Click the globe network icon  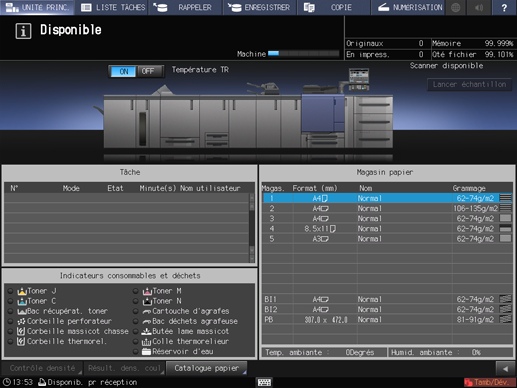456,7
